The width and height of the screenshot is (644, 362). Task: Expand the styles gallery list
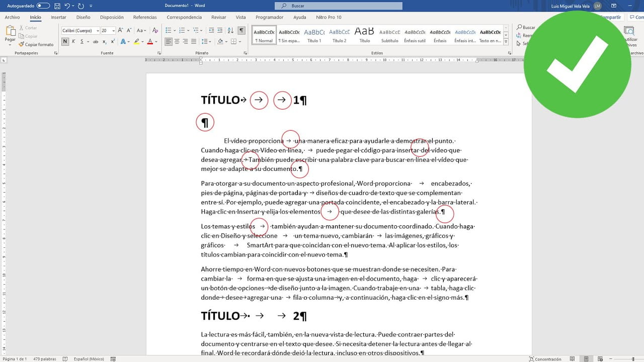coord(506,42)
